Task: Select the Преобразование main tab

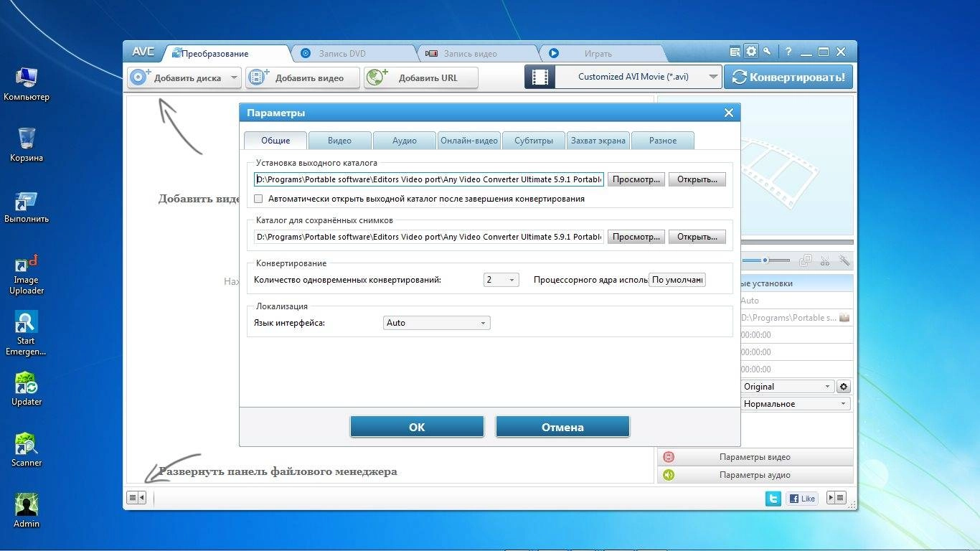Action: pyautogui.click(x=225, y=53)
